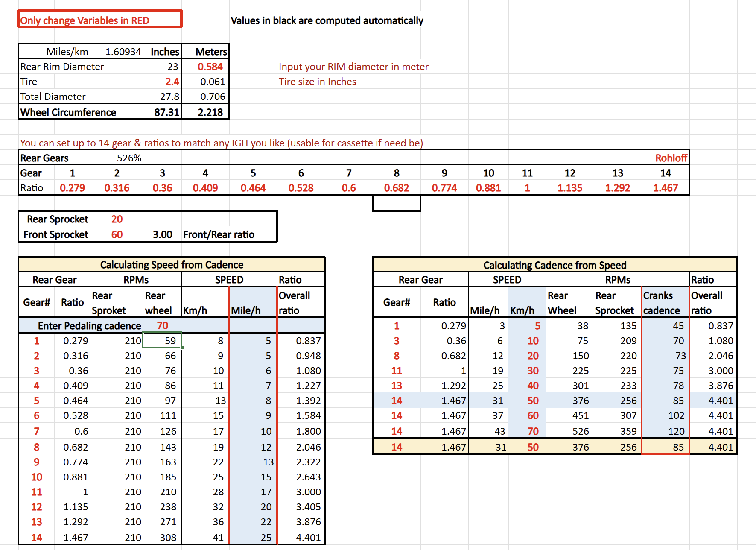Image resolution: width=756 pixels, height=550 pixels.
Task: Click the Wheel Circumference meters value 2.218
Action: point(210,112)
